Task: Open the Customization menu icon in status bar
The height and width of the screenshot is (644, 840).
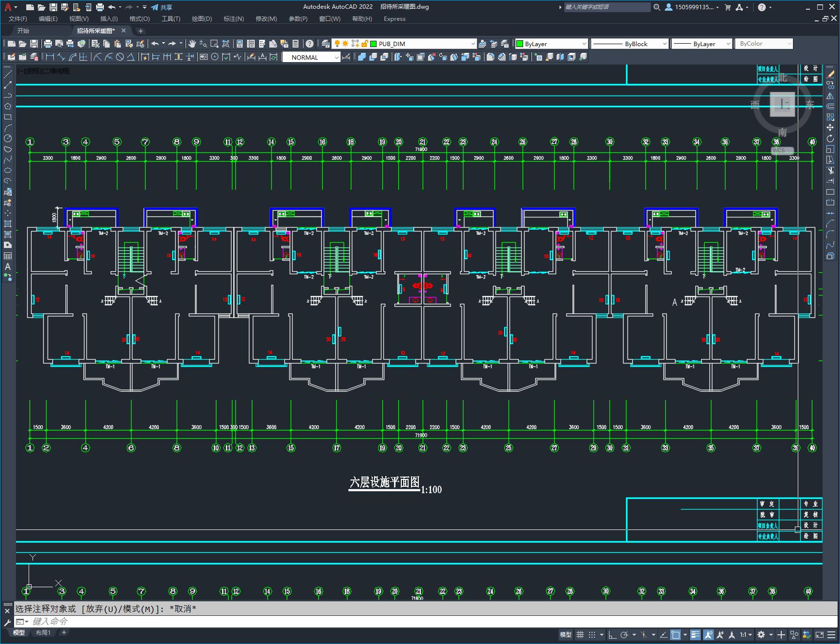Action: pos(831,634)
